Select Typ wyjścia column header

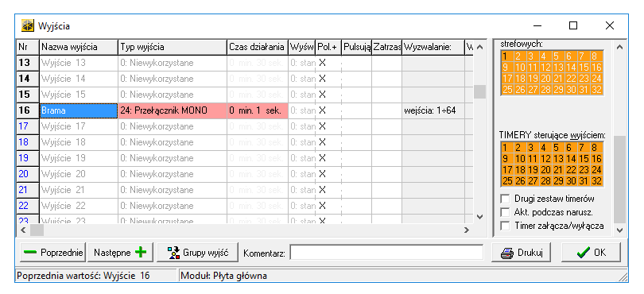(x=173, y=47)
